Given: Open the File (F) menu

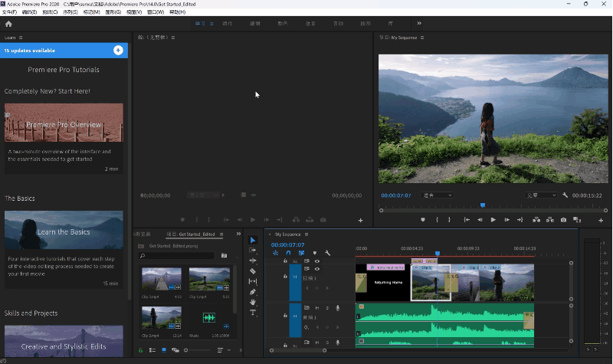Looking at the screenshot, I should pyautogui.click(x=9, y=12).
